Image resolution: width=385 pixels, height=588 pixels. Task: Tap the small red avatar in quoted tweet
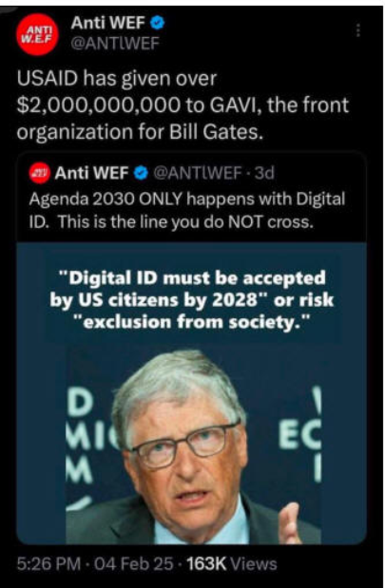40,174
